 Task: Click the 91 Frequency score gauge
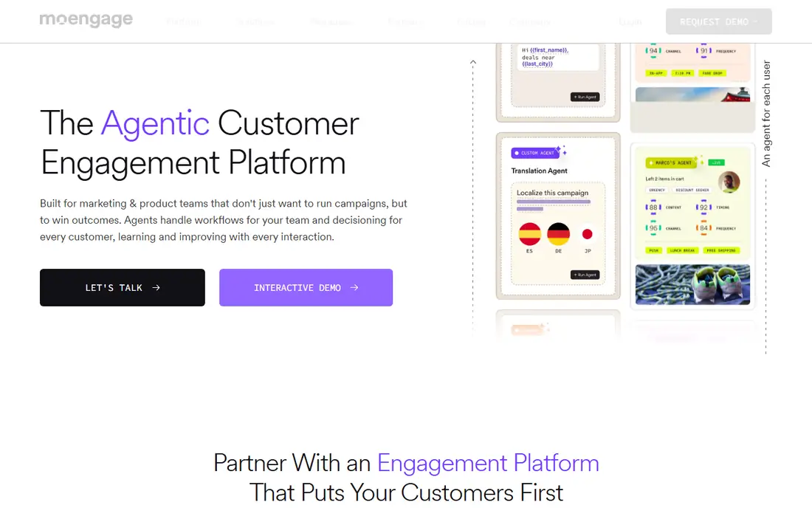pyautogui.click(x=703, y=51)
